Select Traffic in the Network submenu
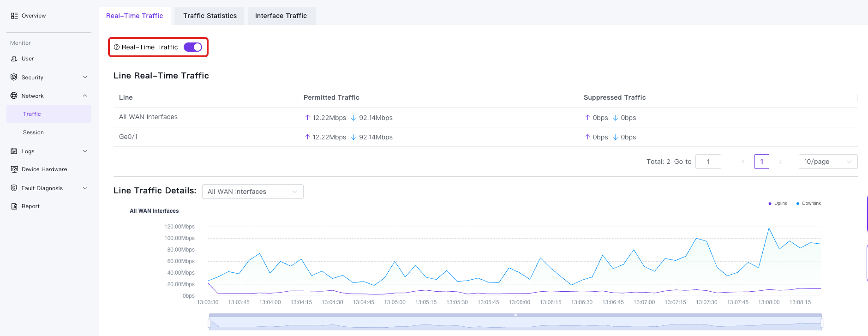This screenshot has height=336, width=868. click(x=49, y=114)
